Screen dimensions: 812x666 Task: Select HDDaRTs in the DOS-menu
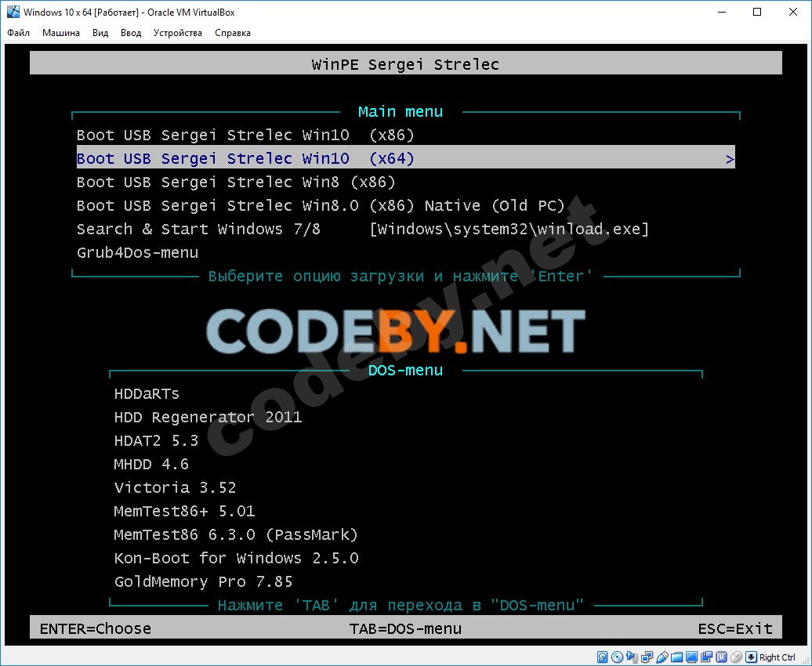tap(147, 394)
